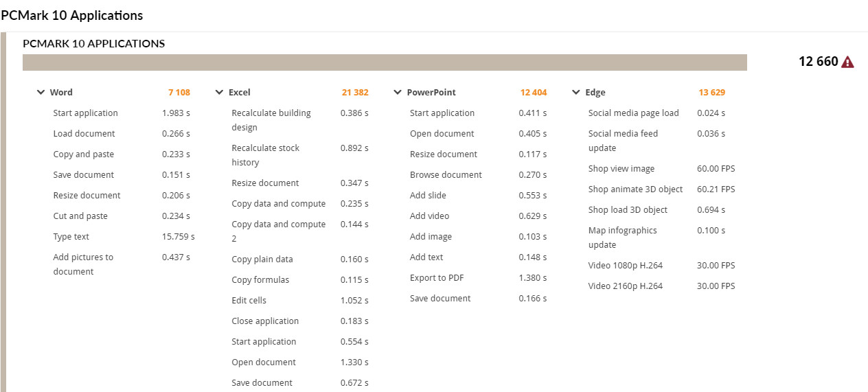Click PowerPoint's Resize document label
This screenshot has height=392, width=868.
click(444, 154)
